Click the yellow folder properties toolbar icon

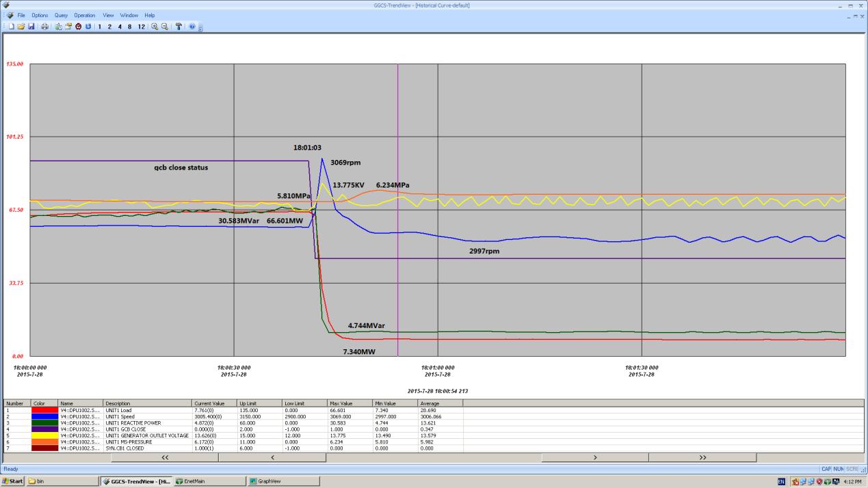click(68, 26)
